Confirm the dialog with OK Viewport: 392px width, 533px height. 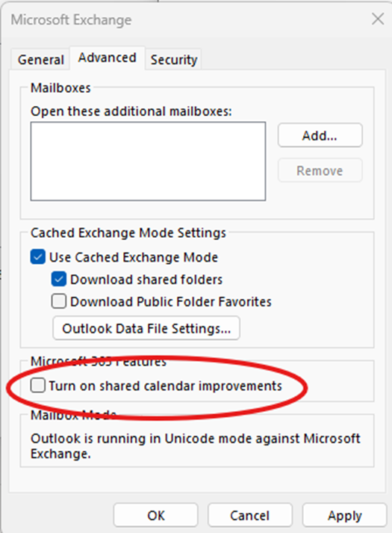pos(156,515)
